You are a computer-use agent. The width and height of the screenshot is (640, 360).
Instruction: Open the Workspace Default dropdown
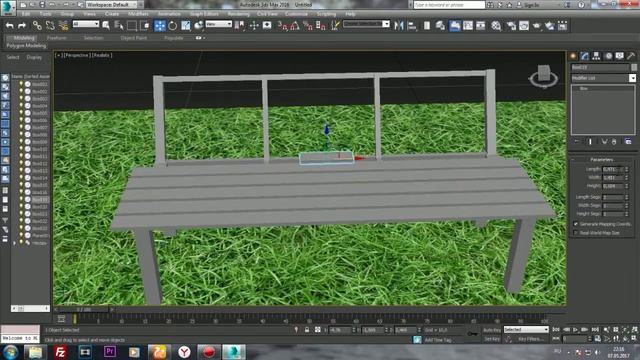[x=111, y=5]
